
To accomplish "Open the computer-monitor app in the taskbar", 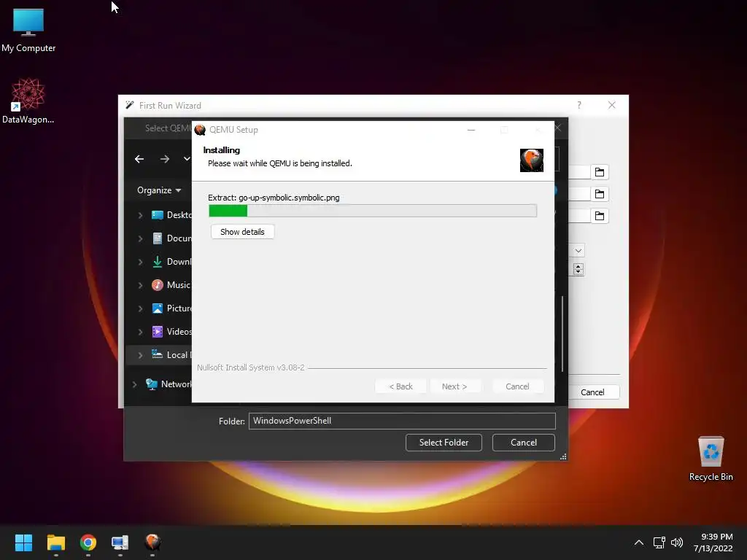I will pyautogui.click(x=120, y=542).
